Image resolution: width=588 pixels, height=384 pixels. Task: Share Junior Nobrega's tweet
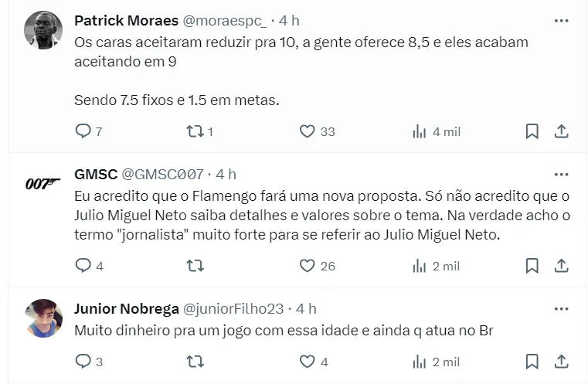tap(562, 361)
